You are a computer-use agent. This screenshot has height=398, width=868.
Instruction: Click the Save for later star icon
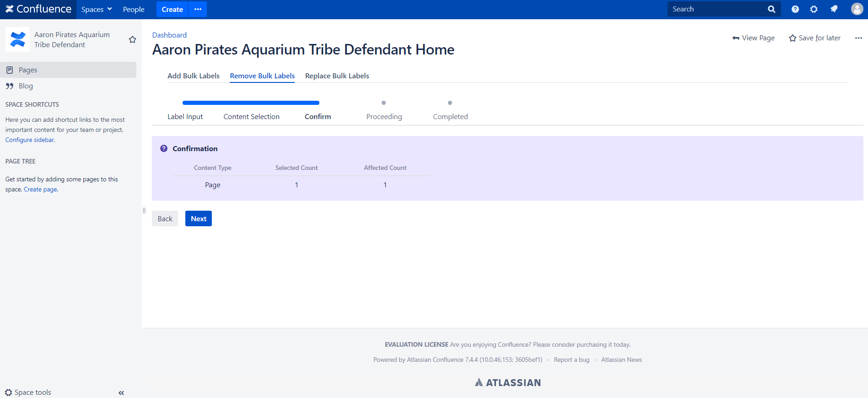tap(793, 38)
